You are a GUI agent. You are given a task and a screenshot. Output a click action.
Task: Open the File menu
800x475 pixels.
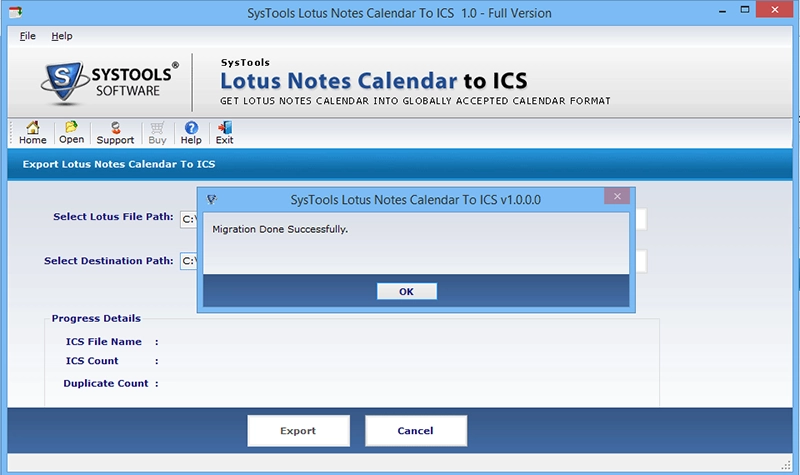pos(28,36)
